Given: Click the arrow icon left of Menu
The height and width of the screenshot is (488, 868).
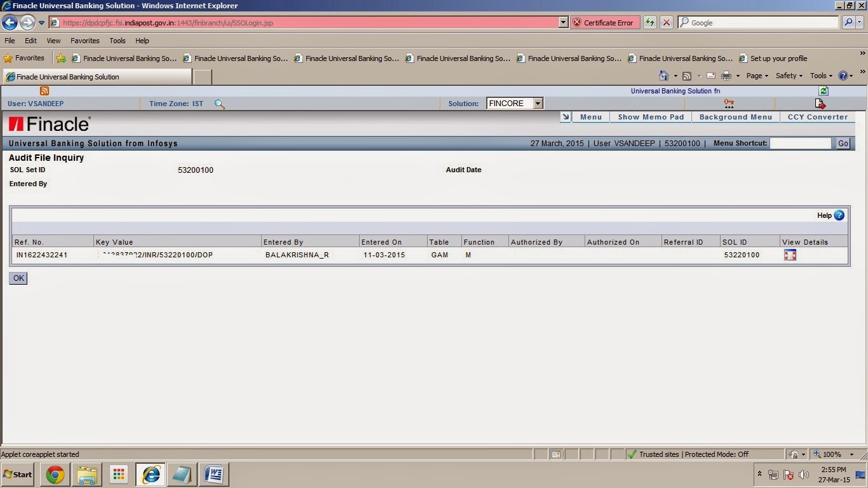Looking at the screenshot, I should (x=566, y=117).
